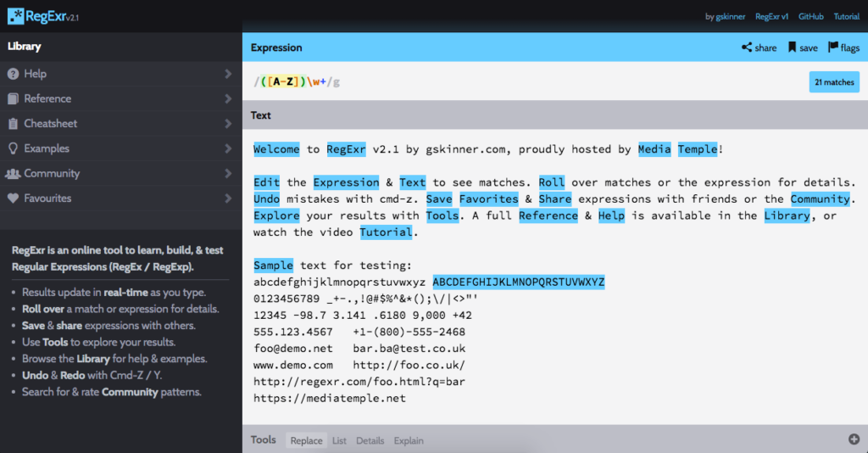Click the 21 matches button
Viewport: 868px width, 453px height.
(834, 82)
